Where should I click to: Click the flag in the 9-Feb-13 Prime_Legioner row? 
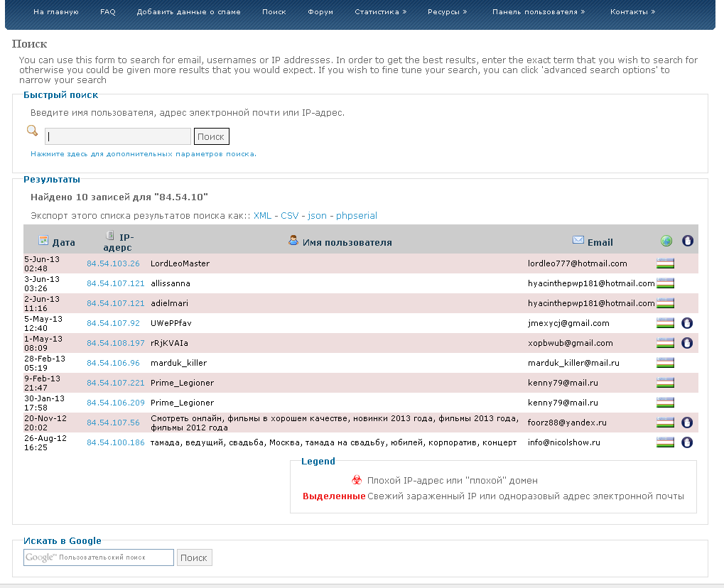pos(665,383)
